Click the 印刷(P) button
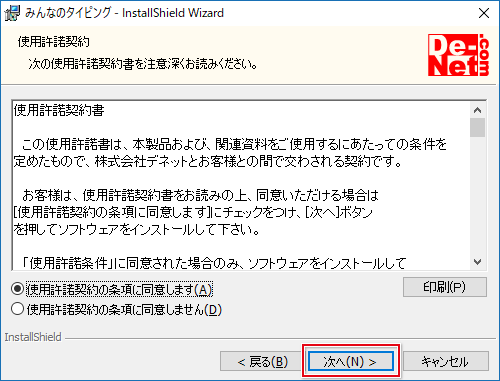Screen dimensions: 500x381 coord(445,287)
